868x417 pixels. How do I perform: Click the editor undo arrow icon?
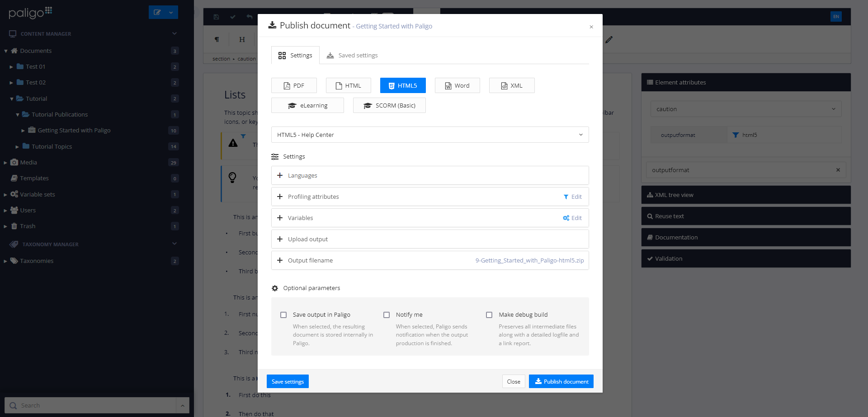pyautogui.click(x=249, y=17)
